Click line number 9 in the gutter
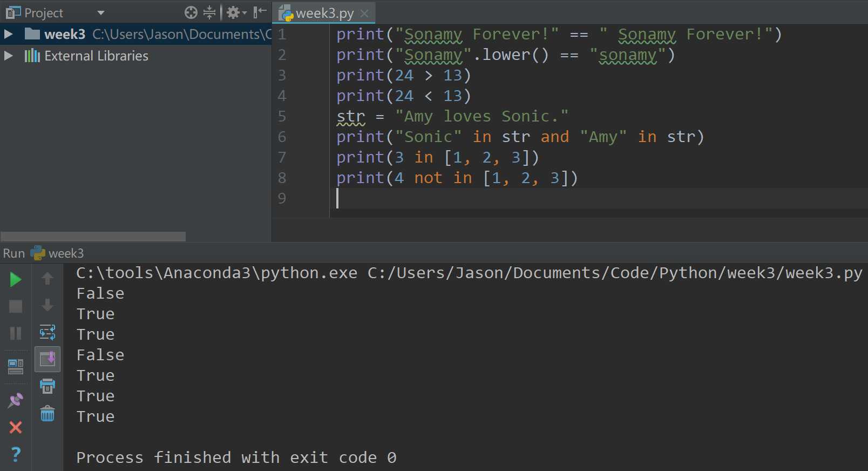Screen dimensions: 868x471 [x=282, y=198]
